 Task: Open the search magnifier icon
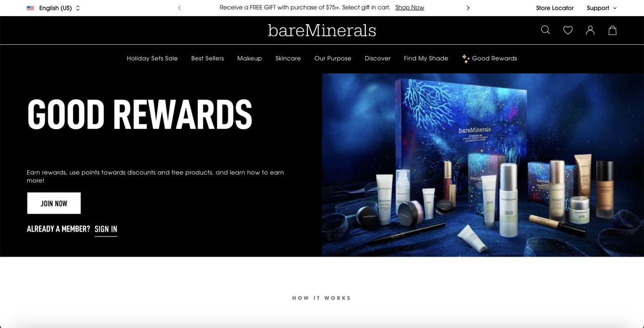pos(545,30)
